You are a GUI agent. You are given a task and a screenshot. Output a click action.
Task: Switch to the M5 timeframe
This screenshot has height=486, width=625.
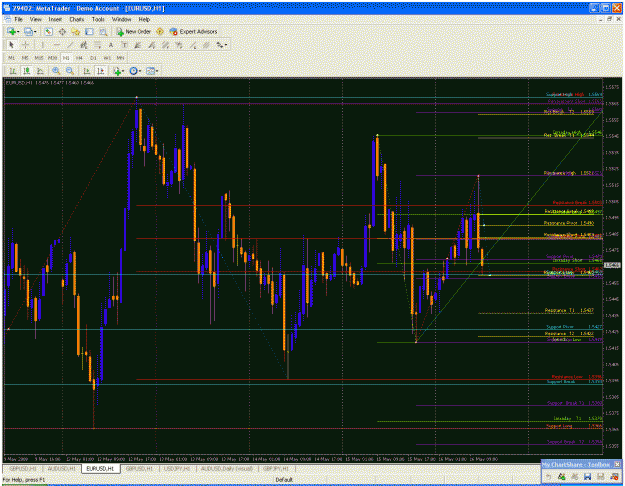25,58
